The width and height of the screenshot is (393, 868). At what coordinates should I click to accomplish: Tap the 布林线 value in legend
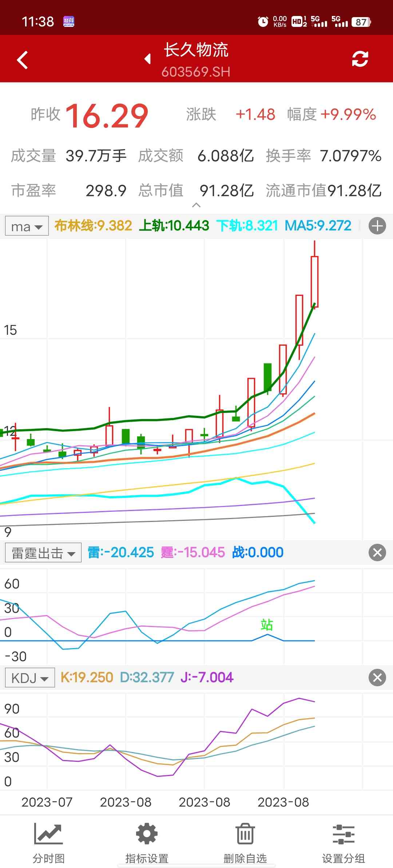pos(93,226)
